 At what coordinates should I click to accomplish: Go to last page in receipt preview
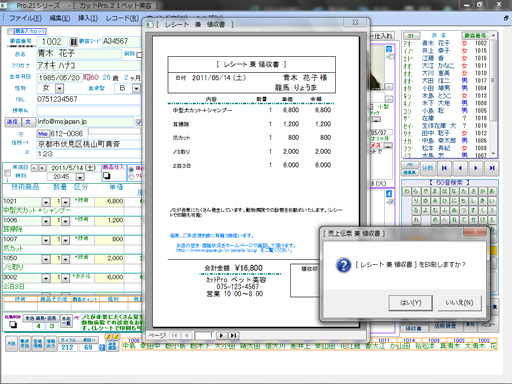pos(234,335)
